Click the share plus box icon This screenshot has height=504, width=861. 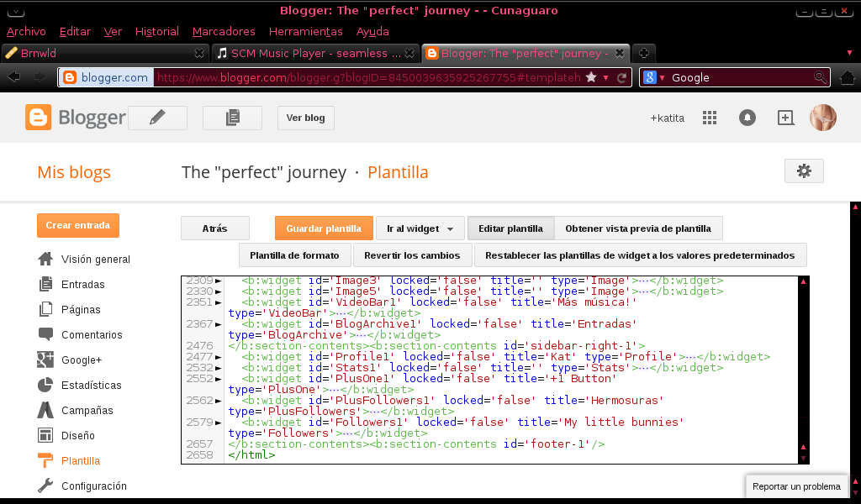pyautogui.click(x=786, y=118)
